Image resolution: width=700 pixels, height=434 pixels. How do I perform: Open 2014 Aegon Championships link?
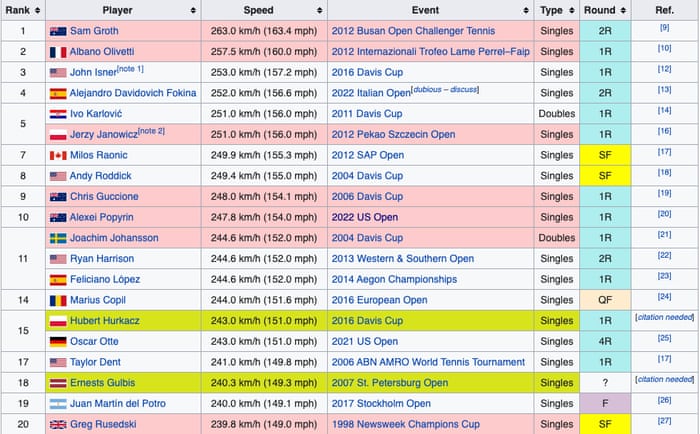[x=394, y=280]
